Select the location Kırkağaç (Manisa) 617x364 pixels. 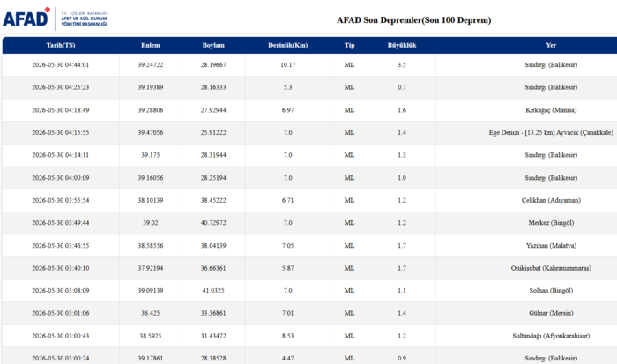point(551,110)
